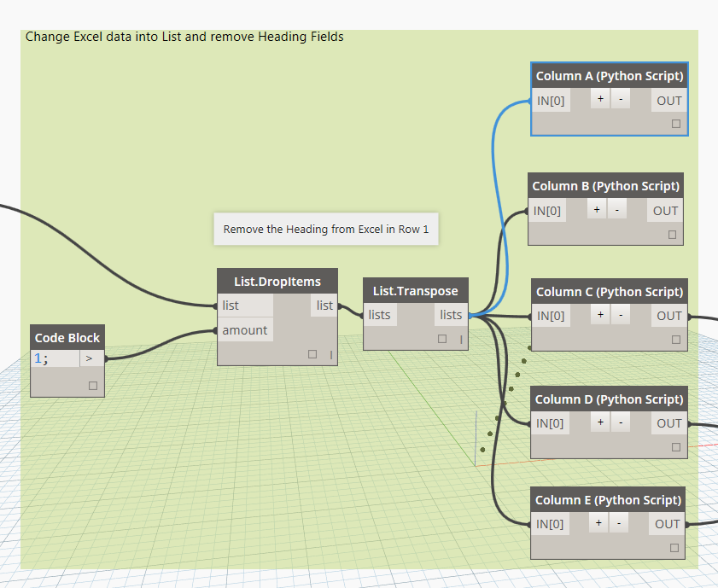Screen dimensions: 718x588
Task: Add an input to Column A Python Script node
Action: coord(600,98)
